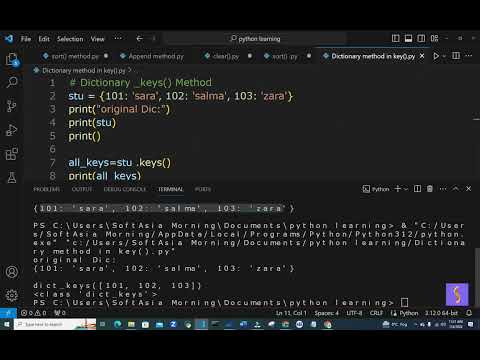The height and width of the screenshot is (360, 480).
Task: Open the View menu
Action: point(98,39)
